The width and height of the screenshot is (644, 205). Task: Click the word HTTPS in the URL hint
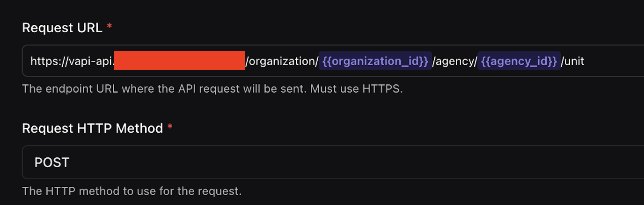pyautogui.click(x=382, y=89)
